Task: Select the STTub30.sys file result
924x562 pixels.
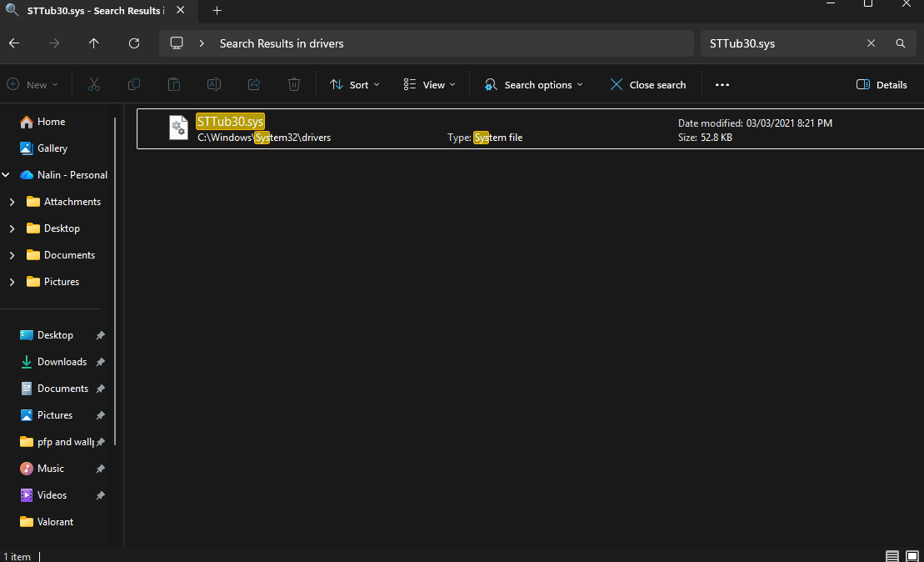Action: (x=531, y=128)
